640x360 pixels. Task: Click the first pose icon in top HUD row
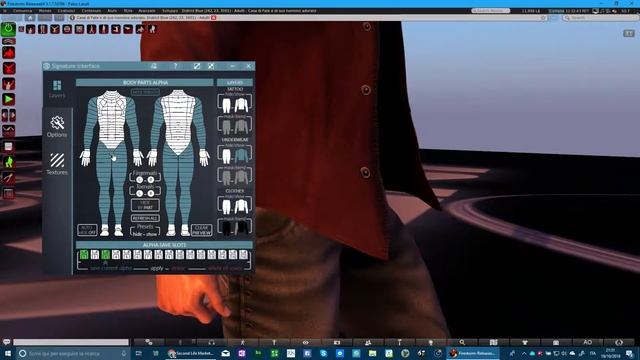coord(31,29)
